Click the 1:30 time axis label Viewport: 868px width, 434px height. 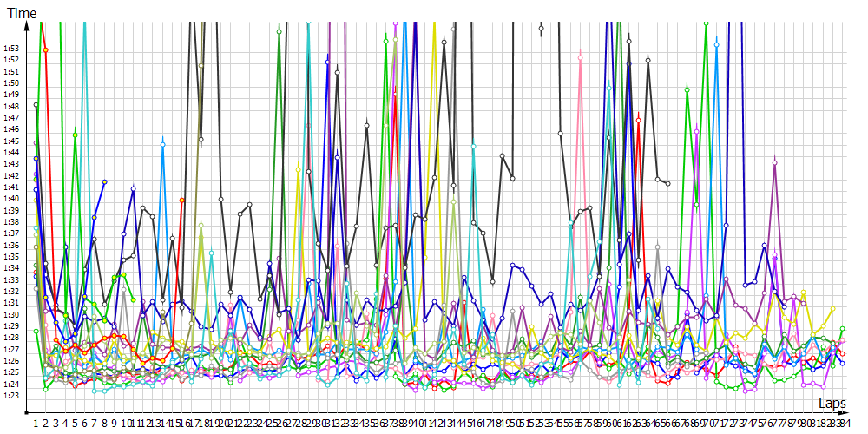(x=11, y=314)
